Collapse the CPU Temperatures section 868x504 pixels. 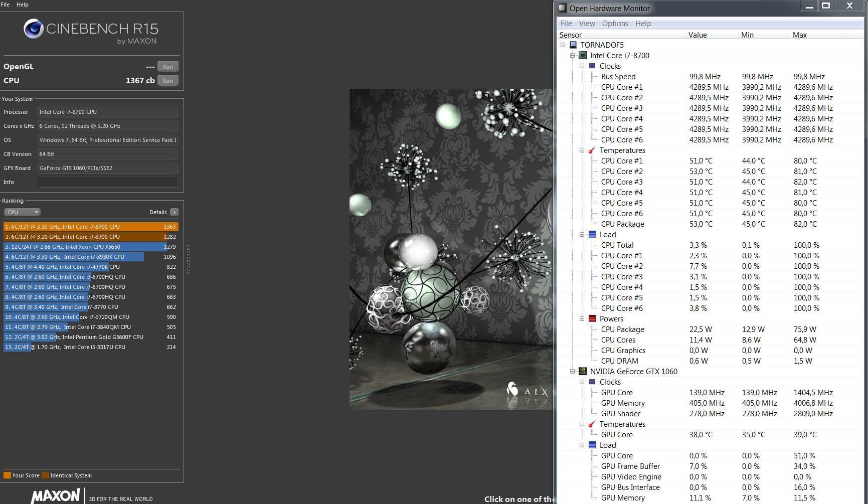pyautogui.click(x=582, y=150)
